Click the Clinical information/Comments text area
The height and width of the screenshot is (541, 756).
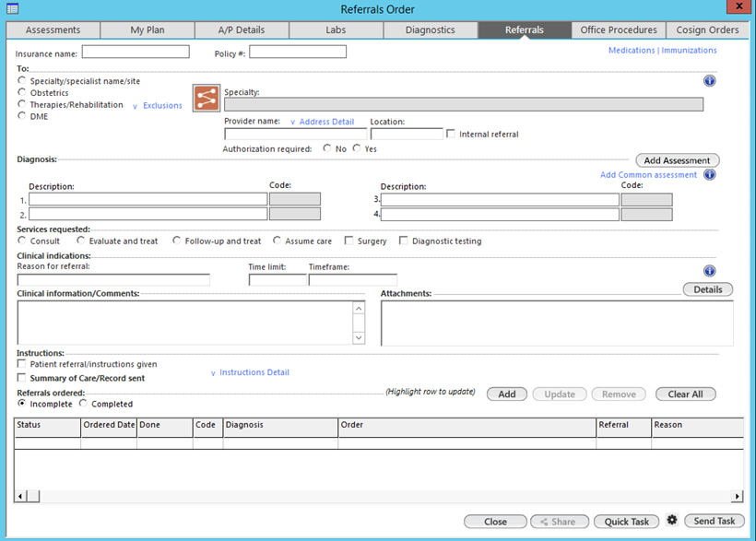click(185, 323)
